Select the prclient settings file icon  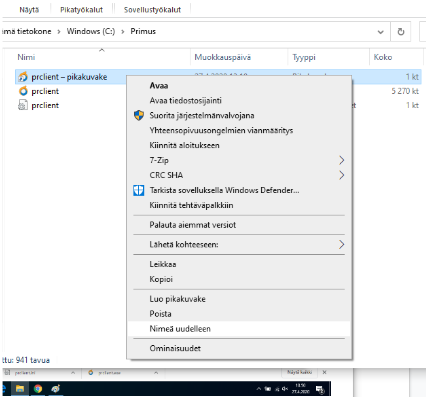23,105
